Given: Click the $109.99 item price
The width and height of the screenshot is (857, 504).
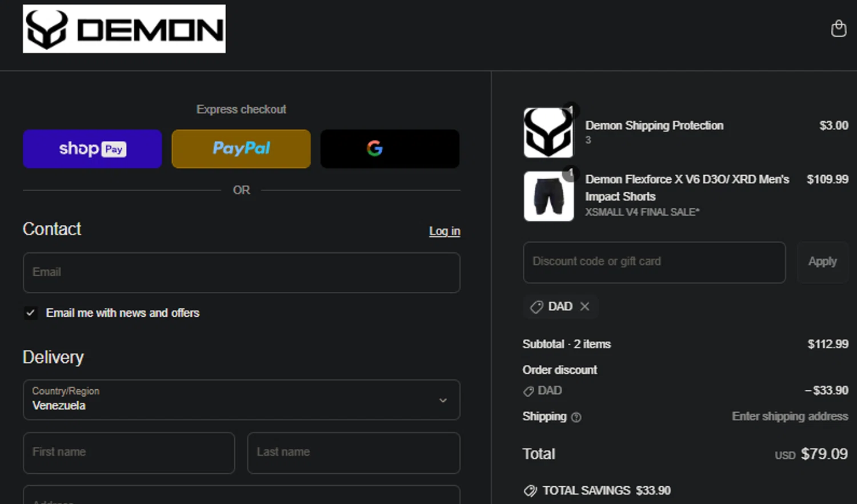Looking at the screenshot, I should 827,179.
